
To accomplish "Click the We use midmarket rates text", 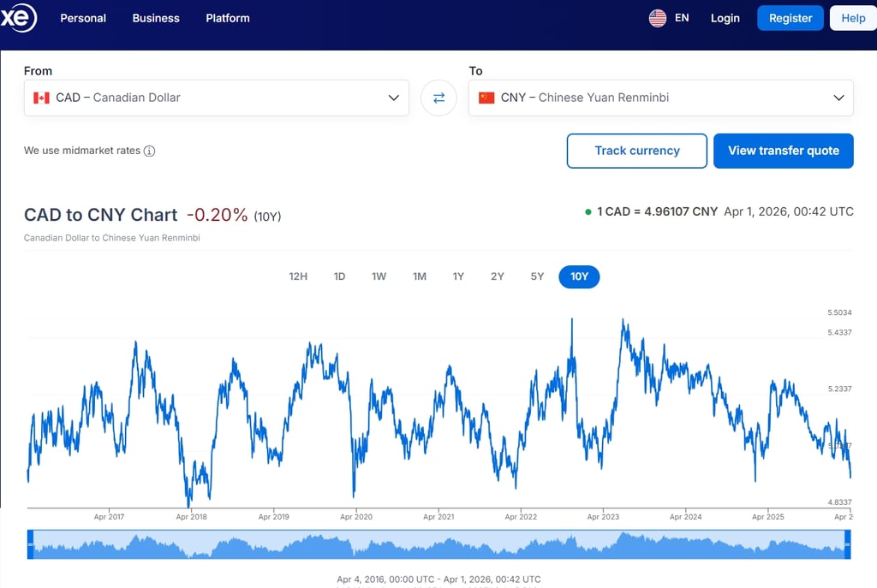I will coord(82,151).
